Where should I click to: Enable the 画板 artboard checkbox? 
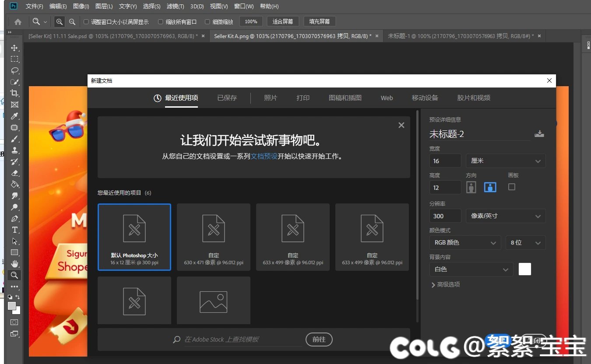[511, 187]
